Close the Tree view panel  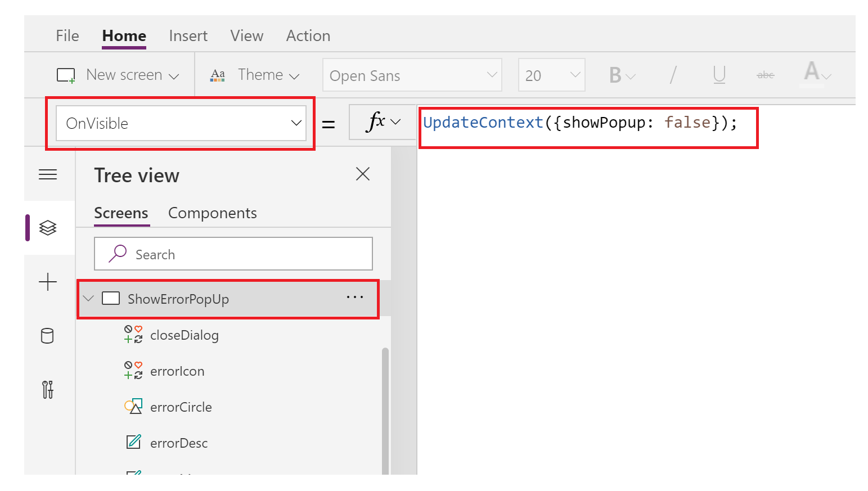(362, 174)
